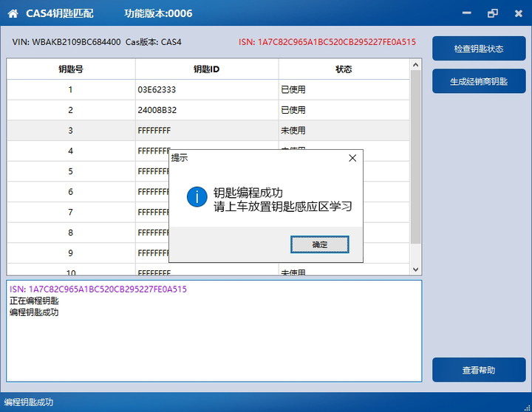Click the key table vertical scrollbar thumb
This screenshot has width=532, height=412.
(415, 157)
